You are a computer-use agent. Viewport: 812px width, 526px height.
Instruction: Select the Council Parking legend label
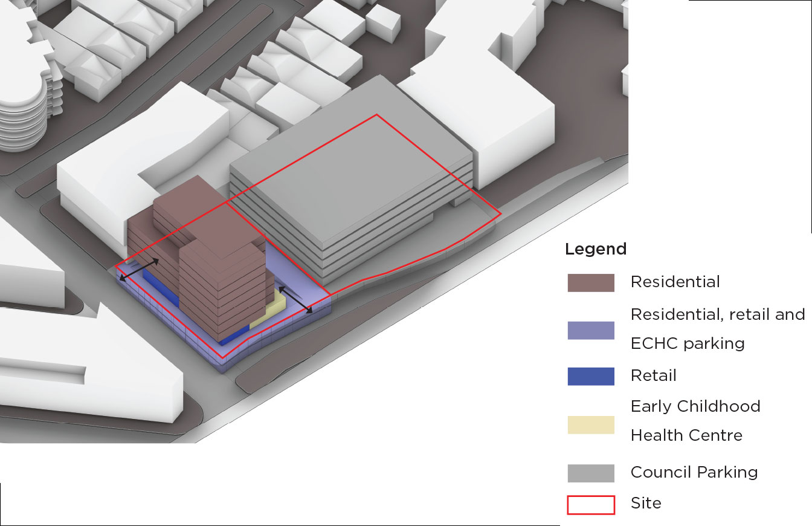[x=694, y=472]
